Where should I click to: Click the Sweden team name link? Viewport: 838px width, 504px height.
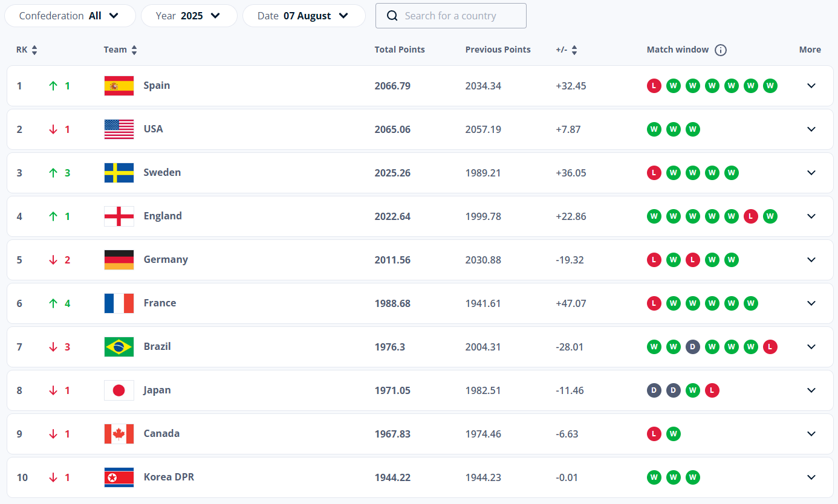[x=162, y=172]
